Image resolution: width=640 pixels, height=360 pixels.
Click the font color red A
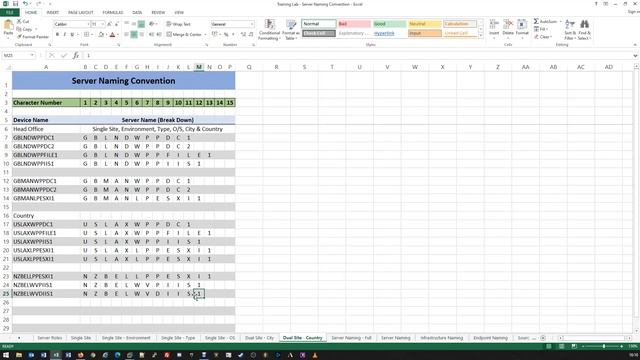point(112,35)
